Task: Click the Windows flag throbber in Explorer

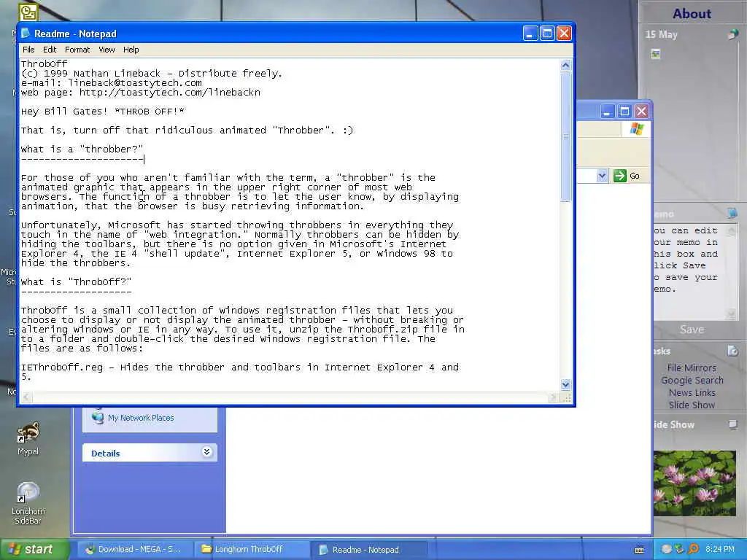Action: point(636,129)
